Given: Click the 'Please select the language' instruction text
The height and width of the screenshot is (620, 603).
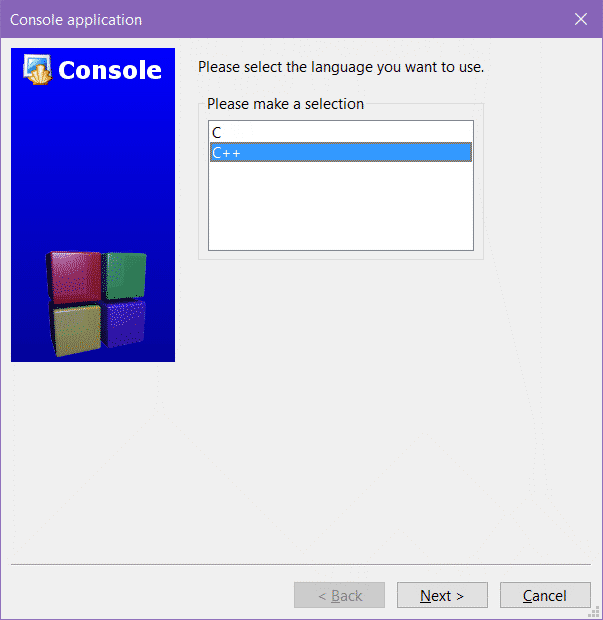Looking at the screenshot, I should pyautogui.click(x=341, y=67).
